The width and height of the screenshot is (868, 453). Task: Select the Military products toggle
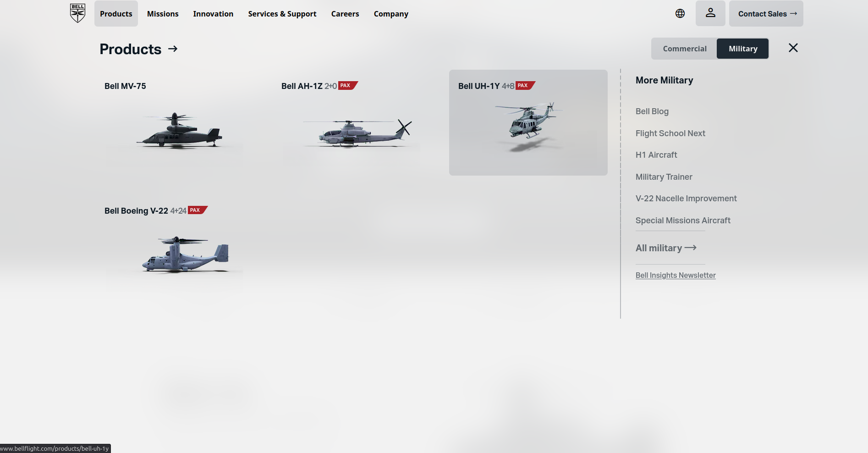tap(743, 49)
